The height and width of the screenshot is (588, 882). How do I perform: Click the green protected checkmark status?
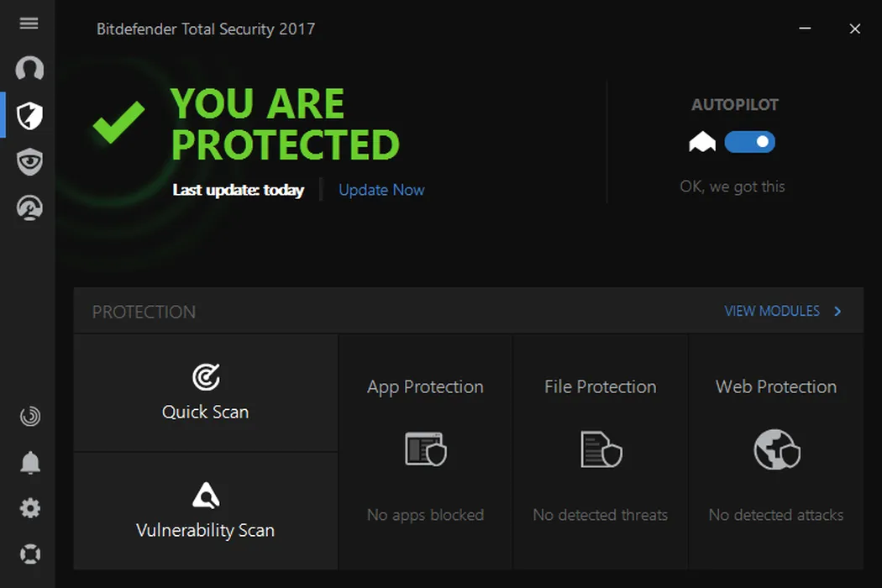(x=118, y=123)
